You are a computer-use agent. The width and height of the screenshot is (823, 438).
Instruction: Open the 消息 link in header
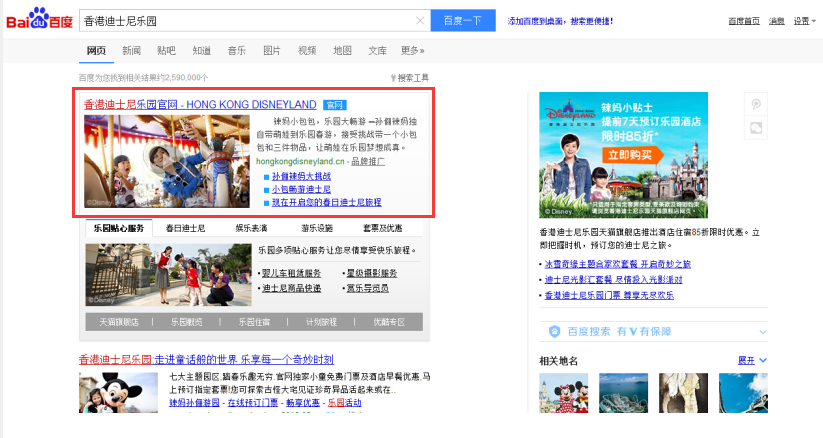point(777,21)
